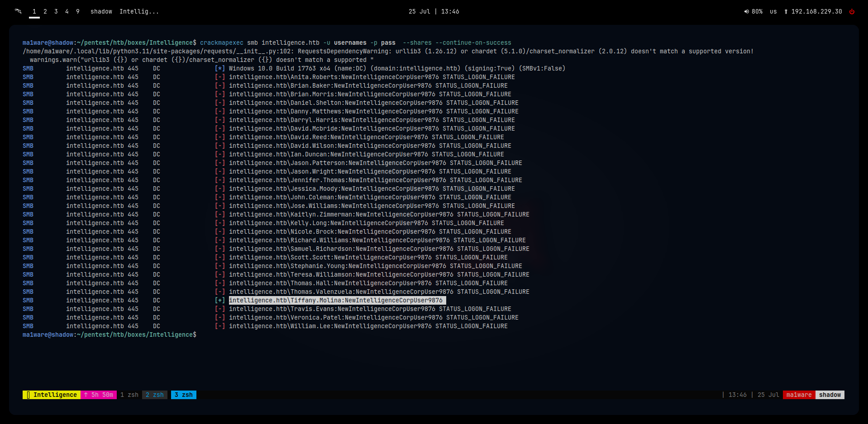Click the Scott.Scott logon failure line
868x424 pixels.
[x=368, y=258]
